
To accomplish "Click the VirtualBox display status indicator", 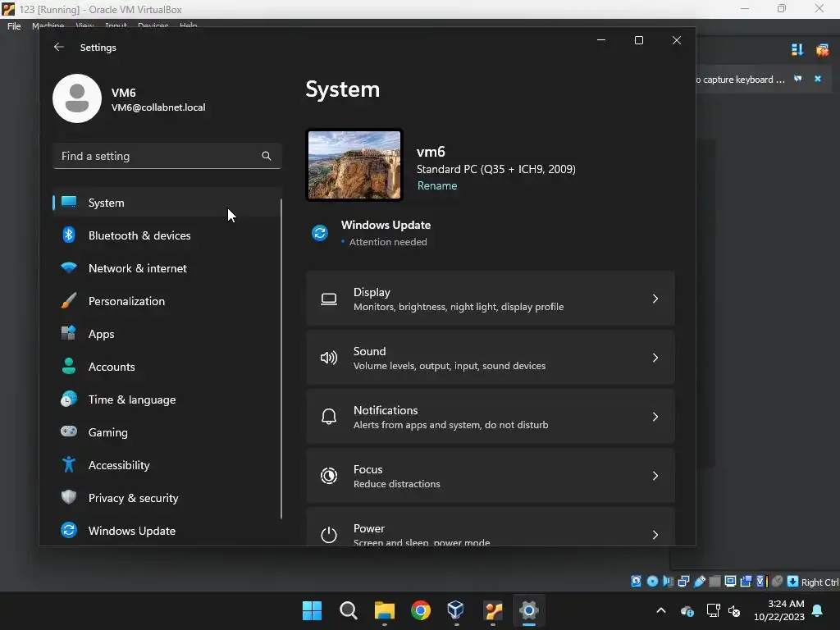I will (x=730, y=582).
